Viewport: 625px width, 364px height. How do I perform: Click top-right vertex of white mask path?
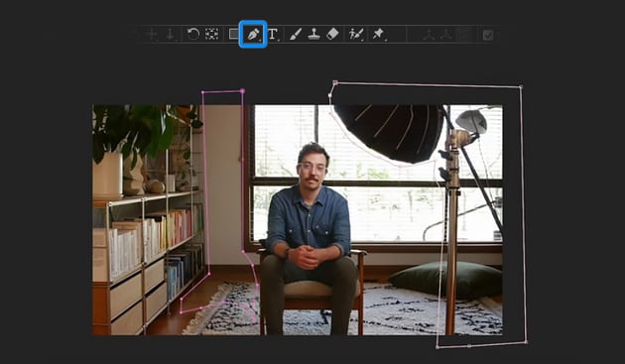click(x=521, y=86)
